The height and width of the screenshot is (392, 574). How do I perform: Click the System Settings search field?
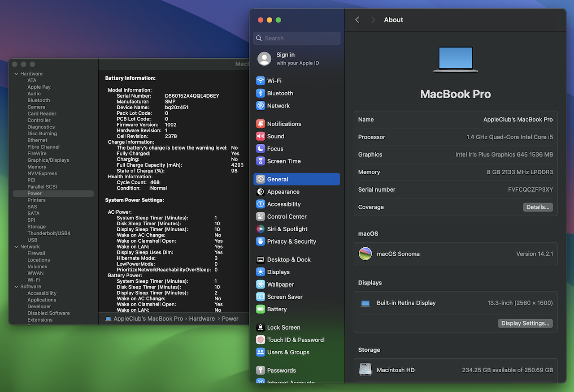[x=297, y=38]
